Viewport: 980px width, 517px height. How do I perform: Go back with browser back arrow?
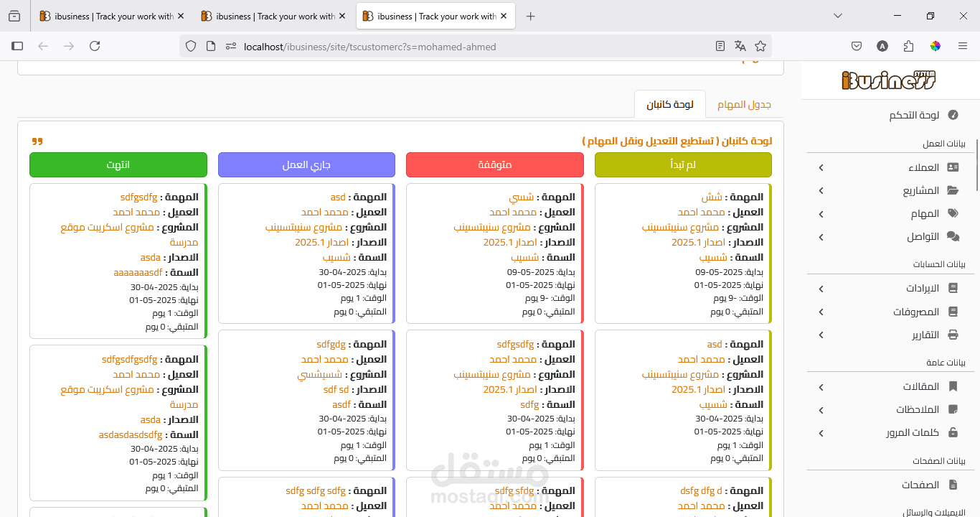(x=43, y=46)
